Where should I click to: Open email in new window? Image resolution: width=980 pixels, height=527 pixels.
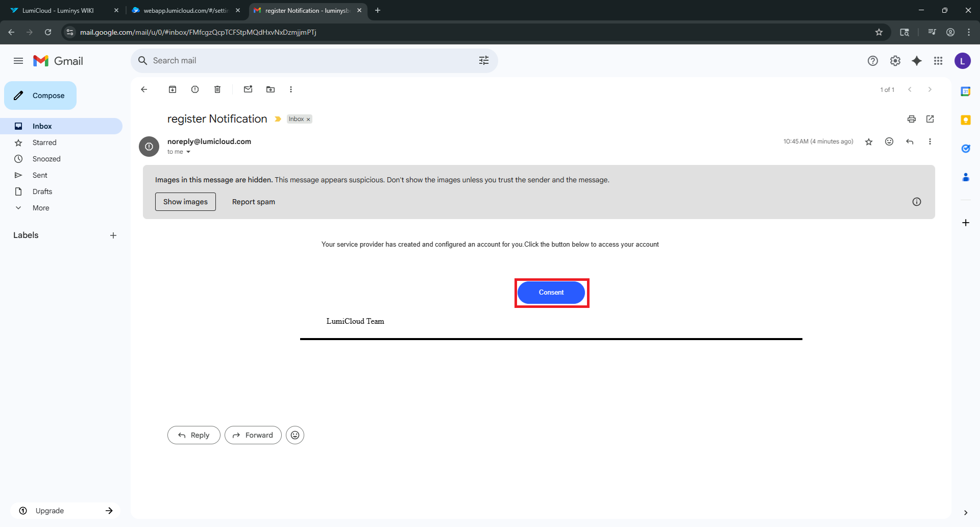click(930, 119)
